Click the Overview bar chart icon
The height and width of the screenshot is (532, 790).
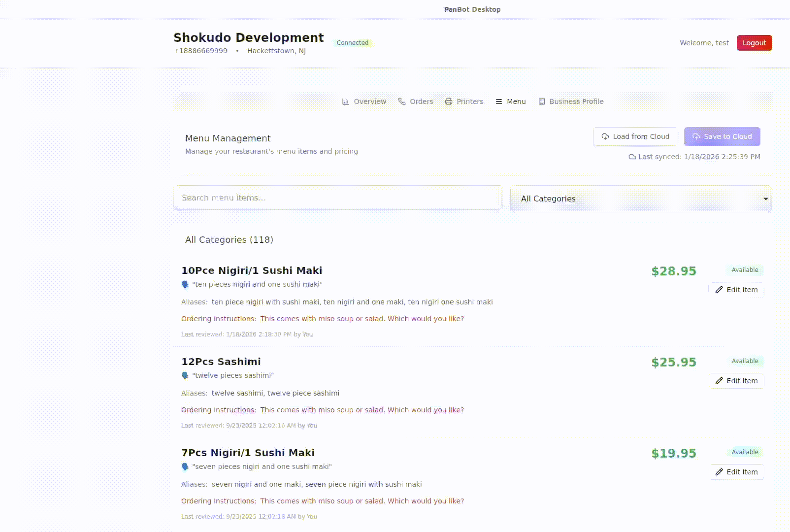[x=345, y=101]
